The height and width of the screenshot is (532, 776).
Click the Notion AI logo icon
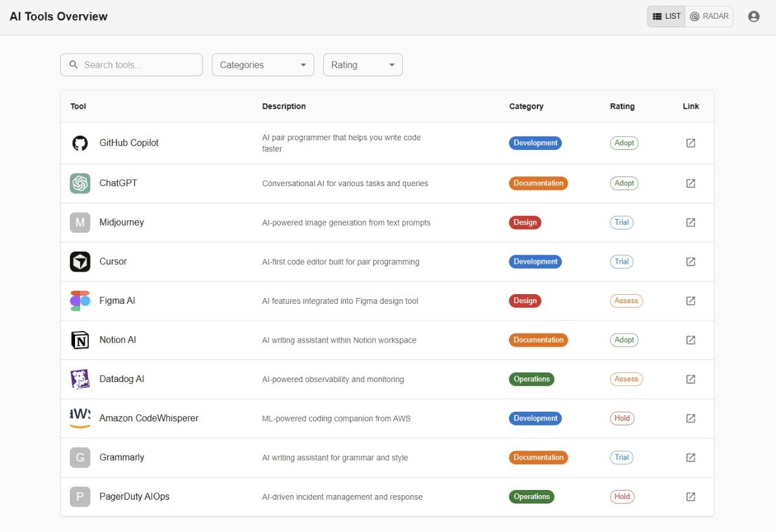tap(80, 340)
